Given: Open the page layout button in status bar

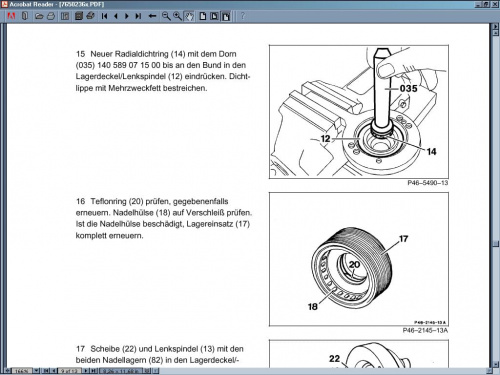Looking at the screenshot, I should 147,371.
